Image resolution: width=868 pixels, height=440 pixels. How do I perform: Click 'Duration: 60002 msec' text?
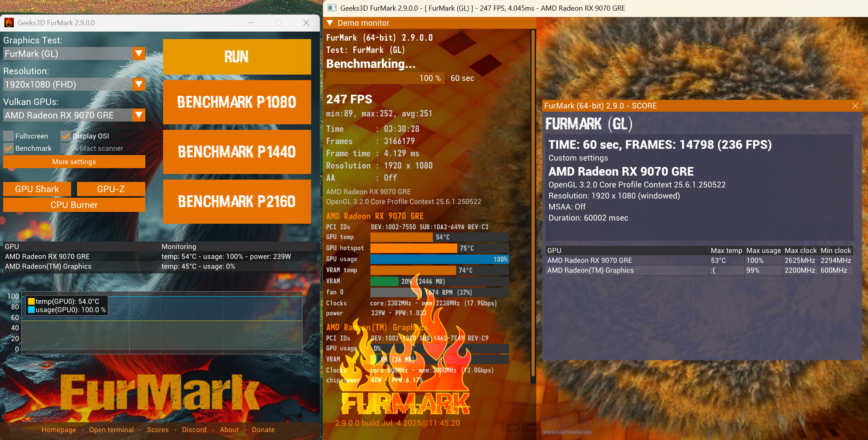pos(588,218)
